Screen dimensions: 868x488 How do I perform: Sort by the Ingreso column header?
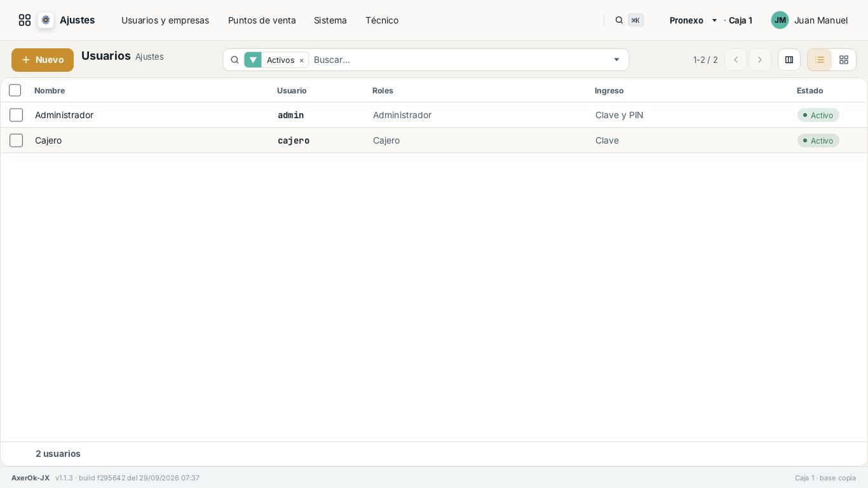(x=609, y=91)
